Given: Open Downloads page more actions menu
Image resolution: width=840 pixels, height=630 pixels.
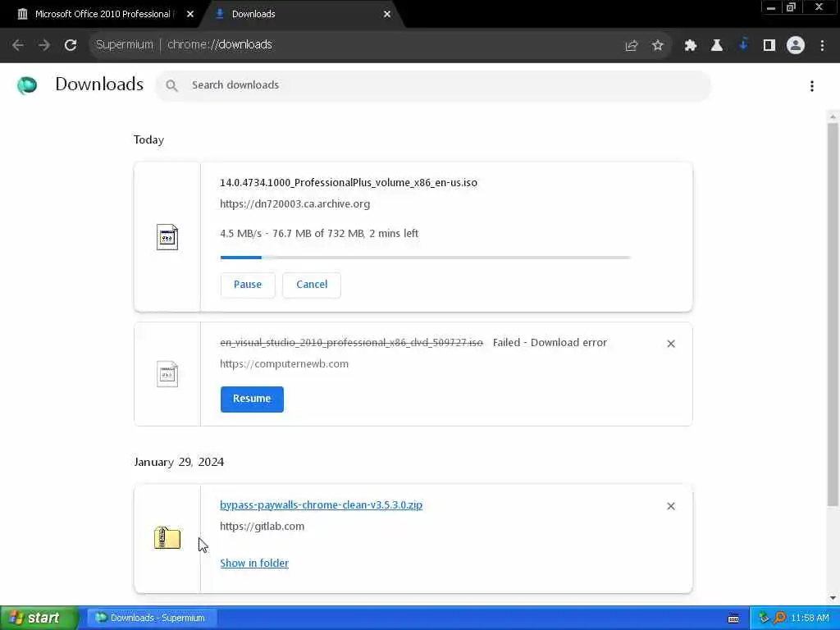Looking at the screenshot, I should (812, 86).
